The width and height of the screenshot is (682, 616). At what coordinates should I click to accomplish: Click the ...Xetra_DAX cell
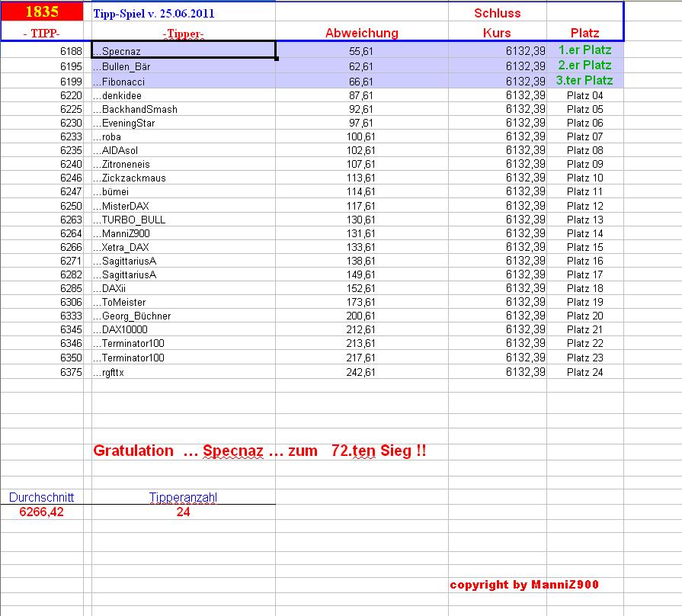coord(183,247)
